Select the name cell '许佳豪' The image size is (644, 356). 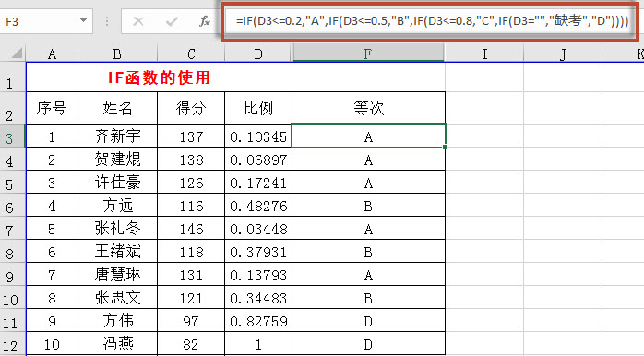point(117,182)
